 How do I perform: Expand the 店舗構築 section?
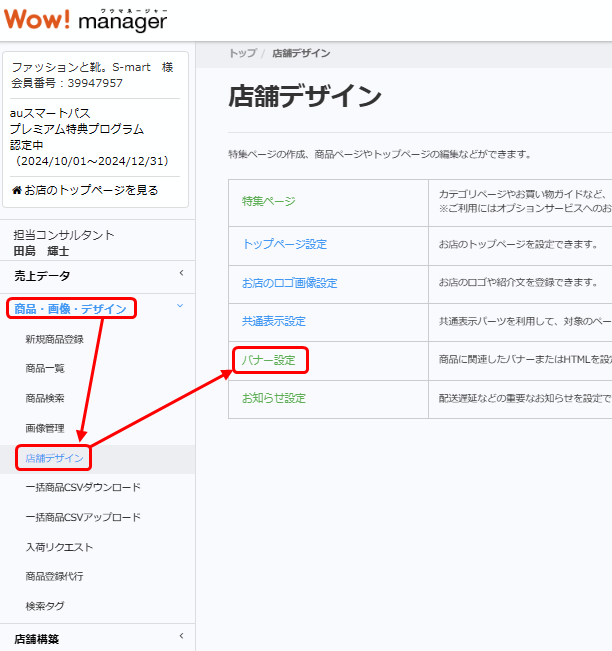pyautogui.click(x=97, y=638)
